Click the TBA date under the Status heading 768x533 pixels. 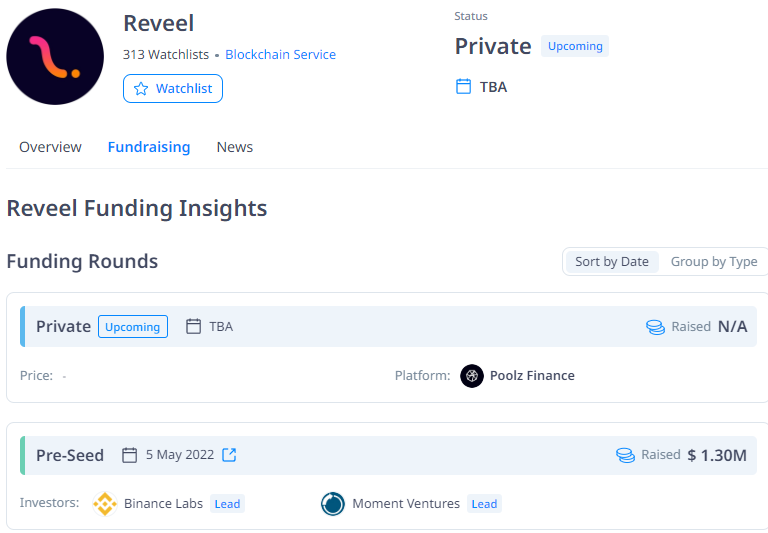(x=493, y=87)
